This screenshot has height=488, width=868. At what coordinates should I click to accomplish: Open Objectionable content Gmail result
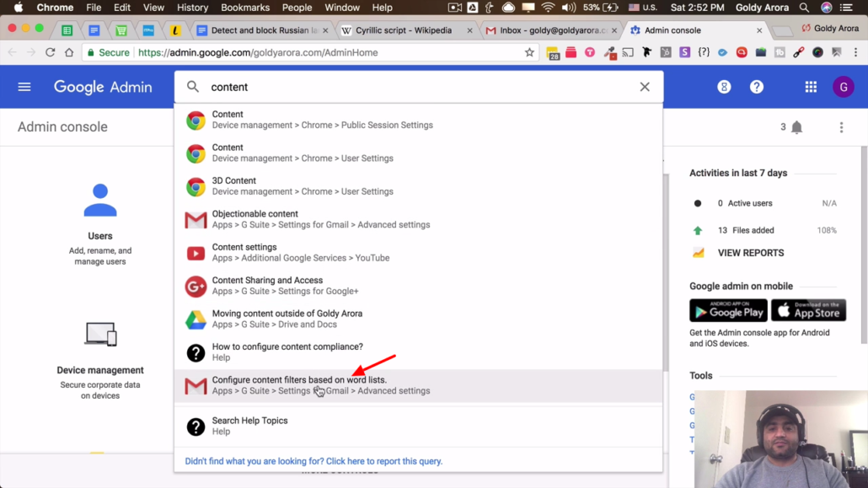coord(419,219)
